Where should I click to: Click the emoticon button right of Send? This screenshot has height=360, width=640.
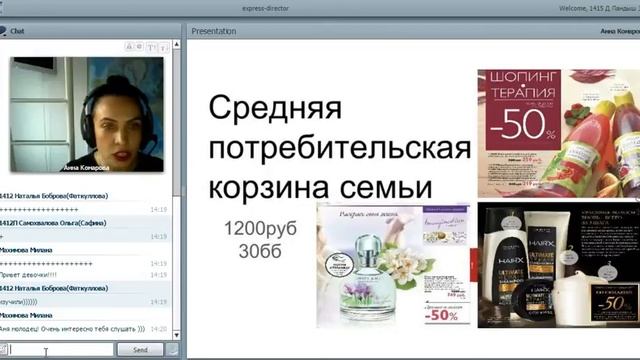(x=173, y=349)
